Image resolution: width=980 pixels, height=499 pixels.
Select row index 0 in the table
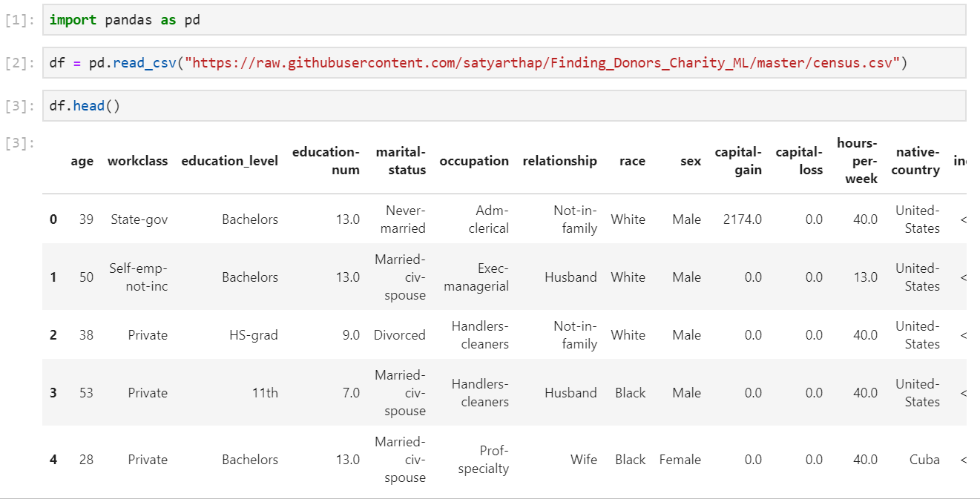pos(53,219)
